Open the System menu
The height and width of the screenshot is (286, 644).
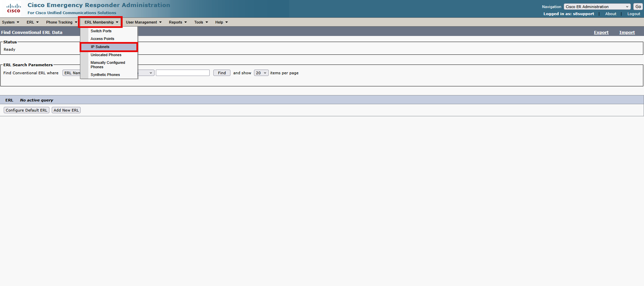pos(10,22)
